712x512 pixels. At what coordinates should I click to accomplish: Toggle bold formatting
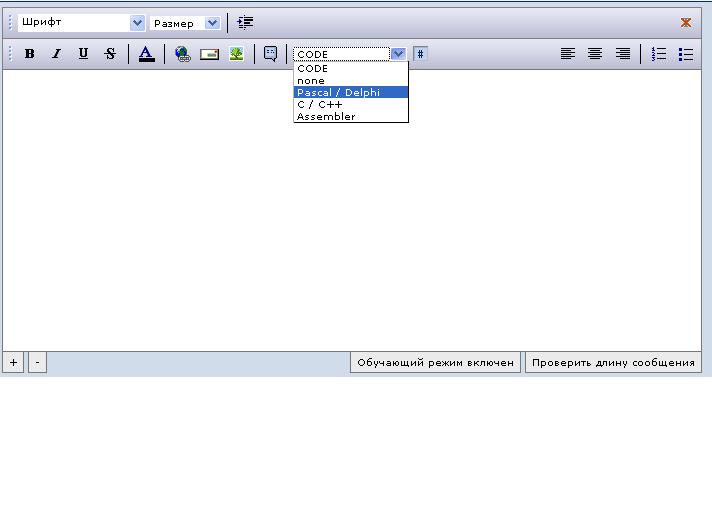point(30,54)
